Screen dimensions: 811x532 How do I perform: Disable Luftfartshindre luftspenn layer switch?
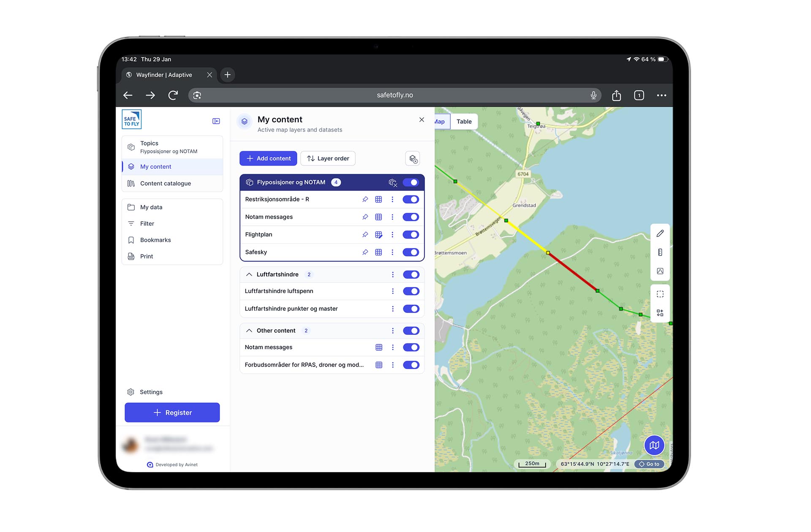[x=411, y=291]
